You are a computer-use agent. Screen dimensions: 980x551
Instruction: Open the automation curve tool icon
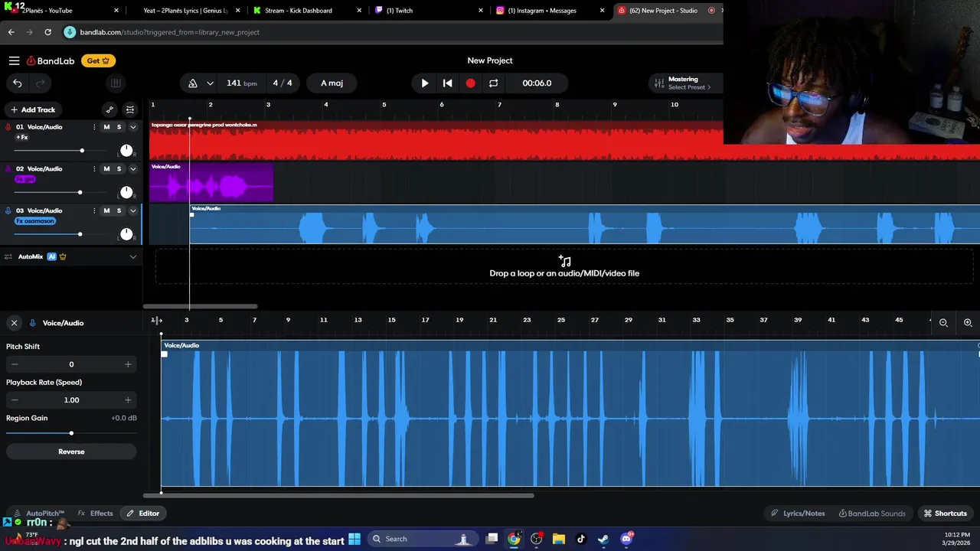[109, 109]
